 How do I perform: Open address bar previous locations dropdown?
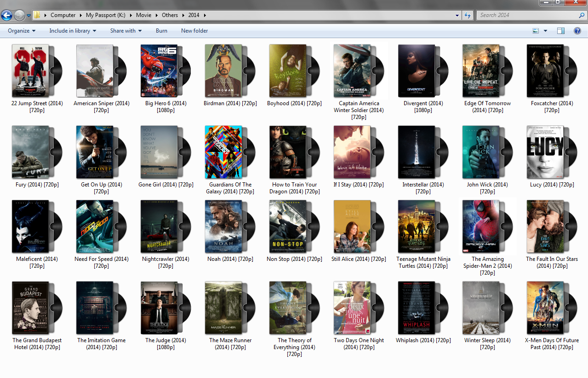pos(457,15)
